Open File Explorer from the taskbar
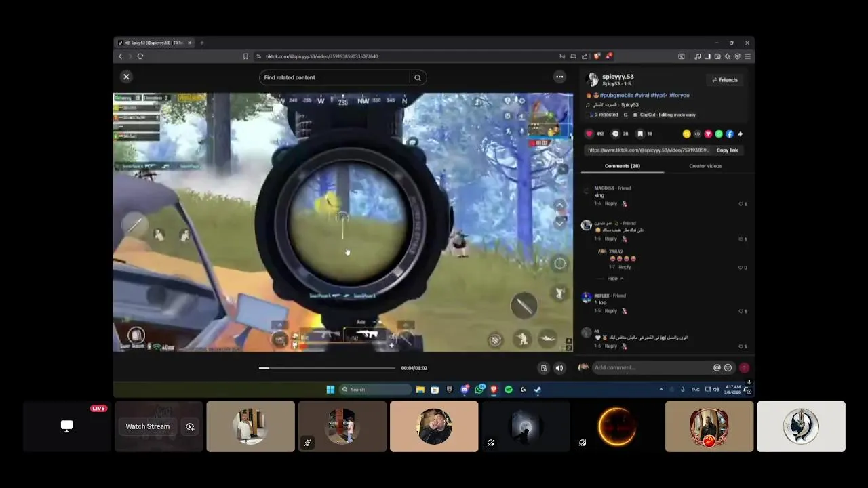 tap(420, 390)
